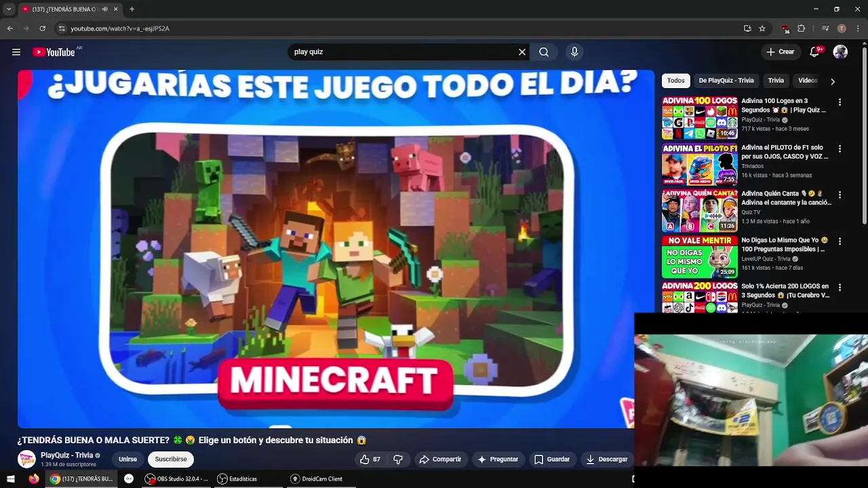The width and height of the screenshot is (868, 488).
Task: Open Adivina Quién Canta thumbnail
Action: [x=700, y=210]
